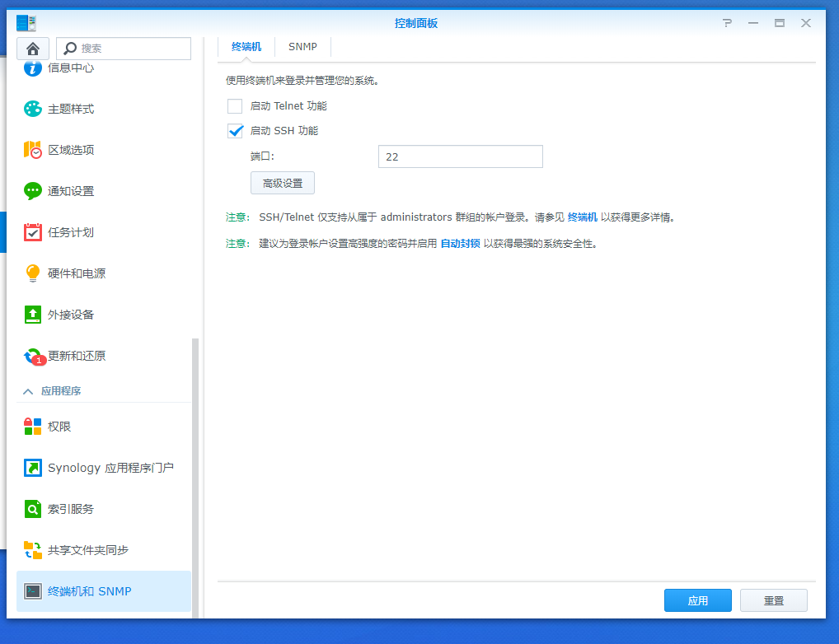Viewport: 839px width, 644px height.
Task: Disable the 启动 SSH 功能 checkbox
Action: tap(234, 130)
